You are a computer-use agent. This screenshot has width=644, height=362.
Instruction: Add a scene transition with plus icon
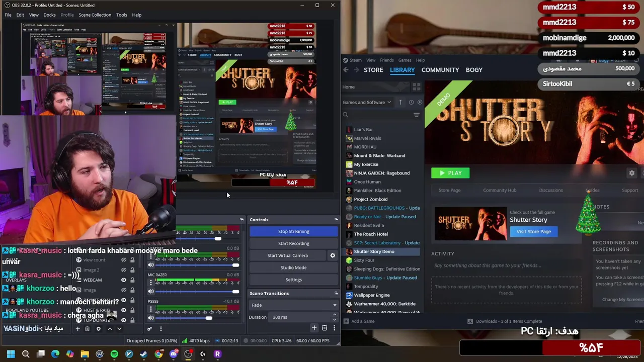[x=314, y=328]
